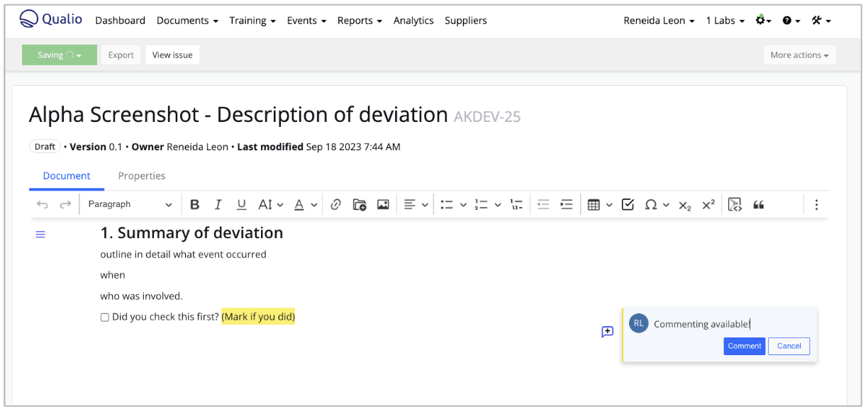Submit the comment with Comment button
Screen dimensions: 868x414
coord(744,346)
